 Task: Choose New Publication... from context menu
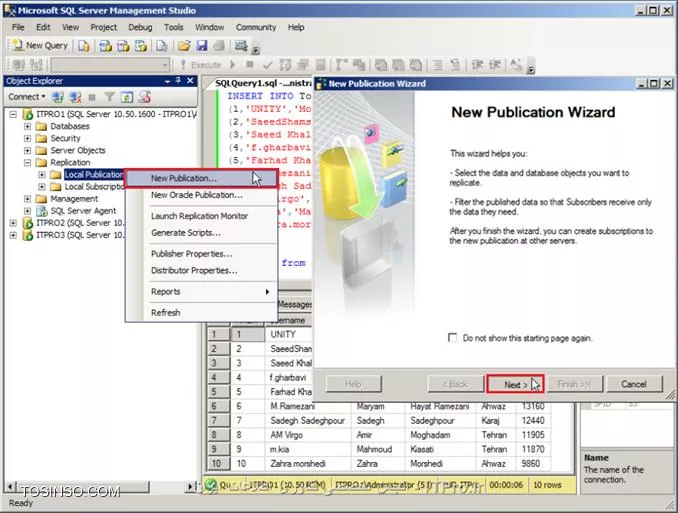(x=201, y=178)
